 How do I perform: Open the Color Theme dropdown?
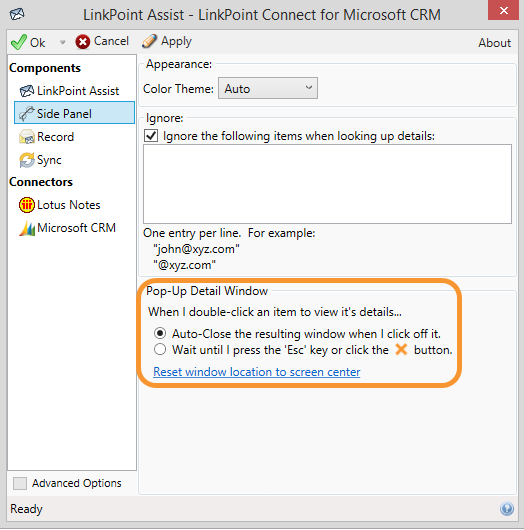click(x=268, y=88)
